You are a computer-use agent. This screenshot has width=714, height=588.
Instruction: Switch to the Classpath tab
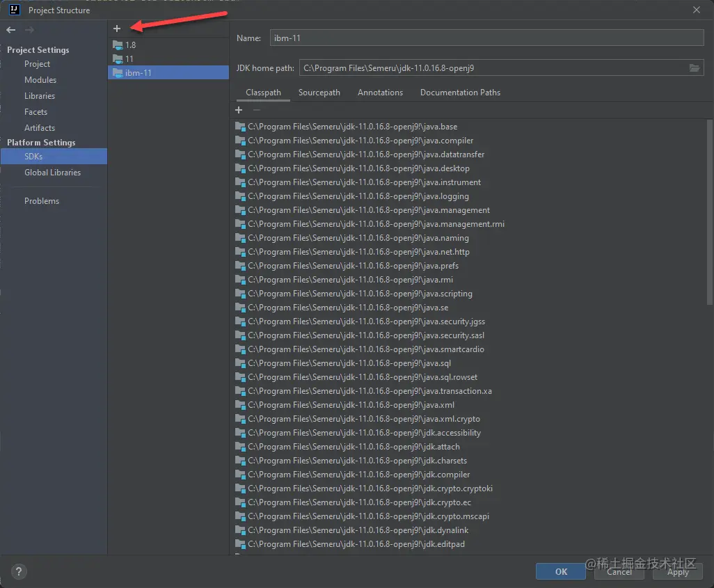click(x=263, y=93)
